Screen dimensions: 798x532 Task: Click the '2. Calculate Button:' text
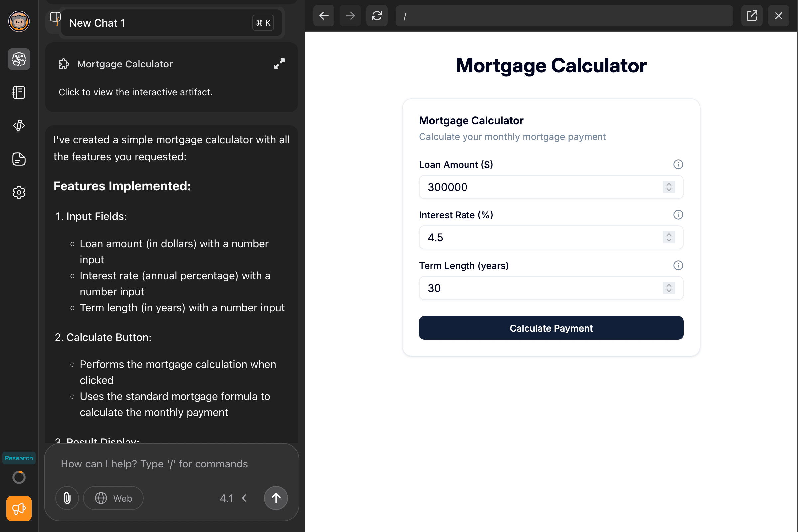[x=103, y=337]
